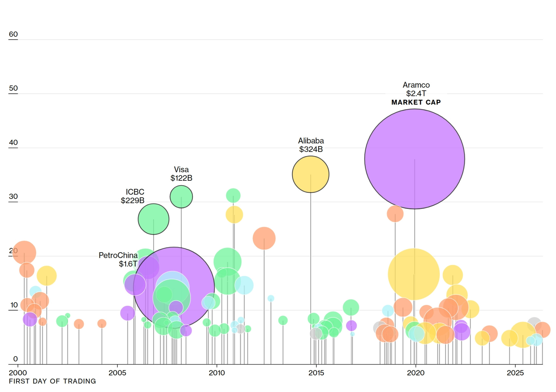Click the Visa $122B label text
This screenshot has height=392, width=556.
181,174
